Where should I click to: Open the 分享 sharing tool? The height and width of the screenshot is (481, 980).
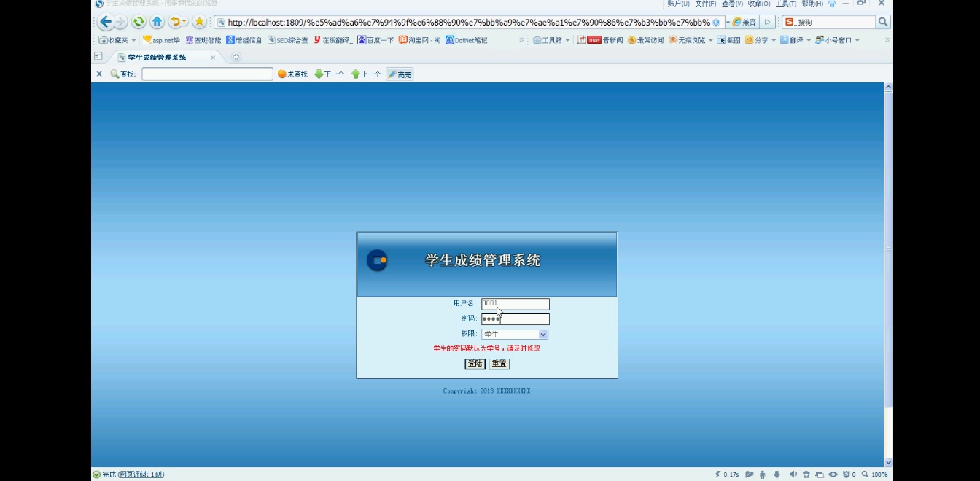point(761,40)
